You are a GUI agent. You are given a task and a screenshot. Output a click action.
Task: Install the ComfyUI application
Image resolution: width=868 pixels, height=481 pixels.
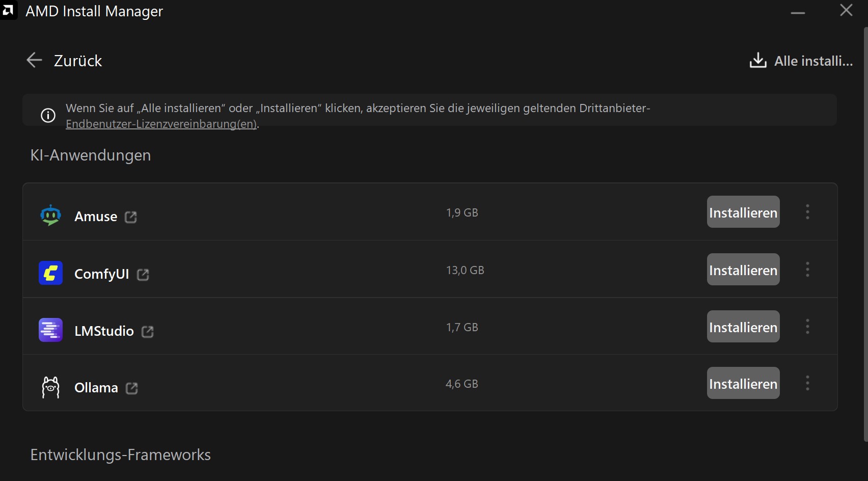tap(743, 270)
